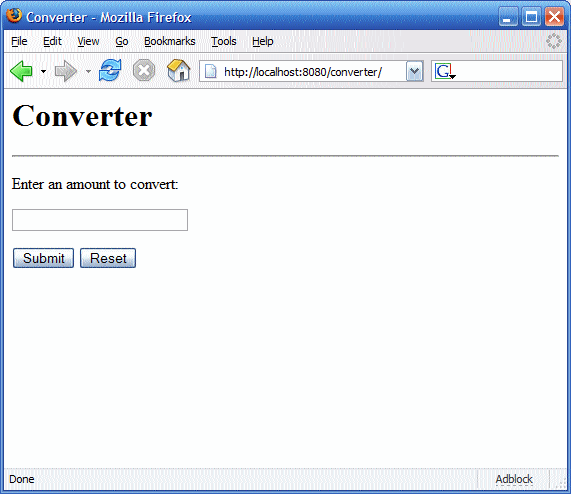
Task: Open the Go menu
Action: click(122, 42)
